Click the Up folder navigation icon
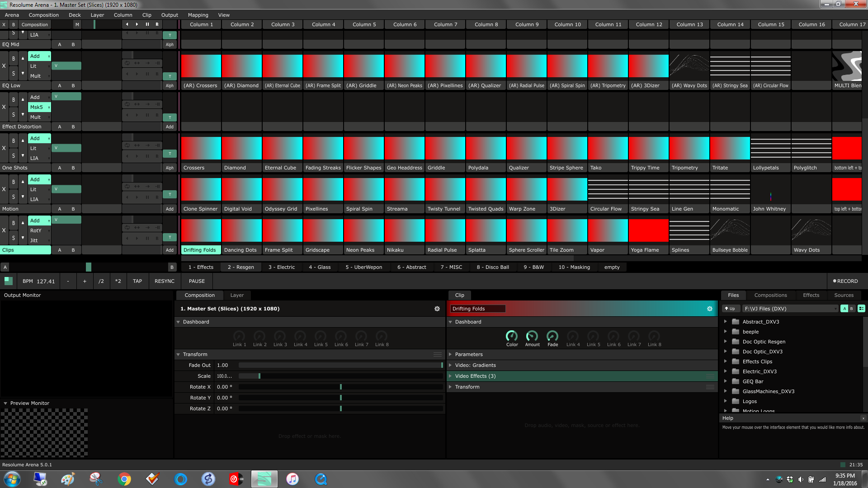 click(x=730, y=309)
